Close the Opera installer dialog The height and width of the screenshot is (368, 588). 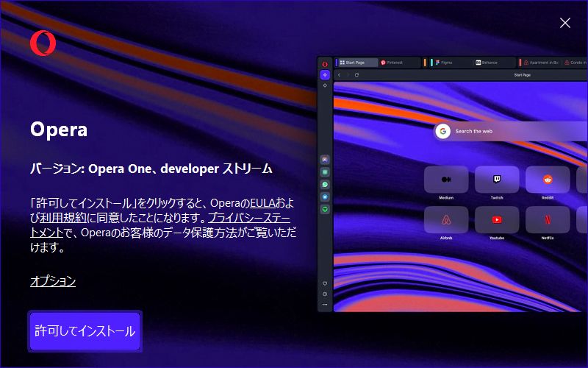point(564,23)
